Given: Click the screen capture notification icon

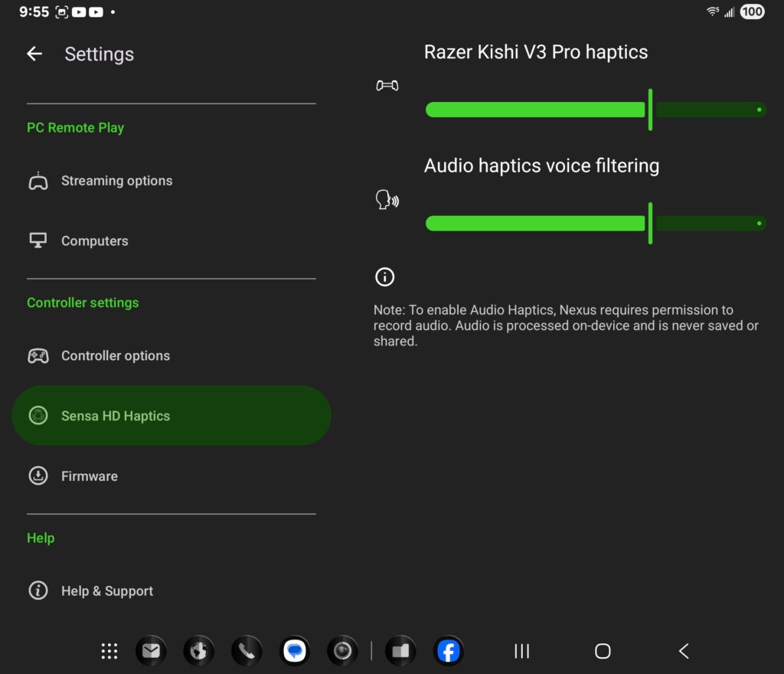Looking at the screenshot, I should click(61, 12).
